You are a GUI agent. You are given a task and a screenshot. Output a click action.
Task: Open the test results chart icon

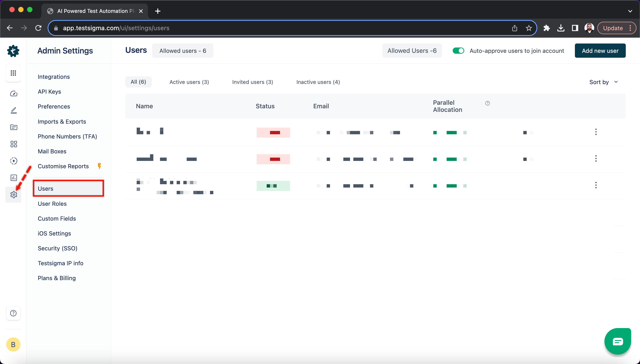pos(13,177)
